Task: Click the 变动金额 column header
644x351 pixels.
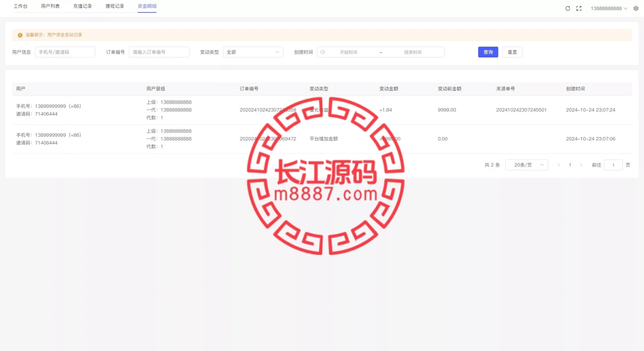Action: coord(389,89)
